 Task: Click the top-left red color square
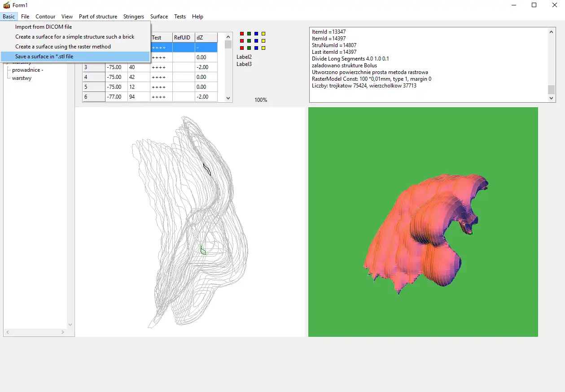click(x=242, y=34)
